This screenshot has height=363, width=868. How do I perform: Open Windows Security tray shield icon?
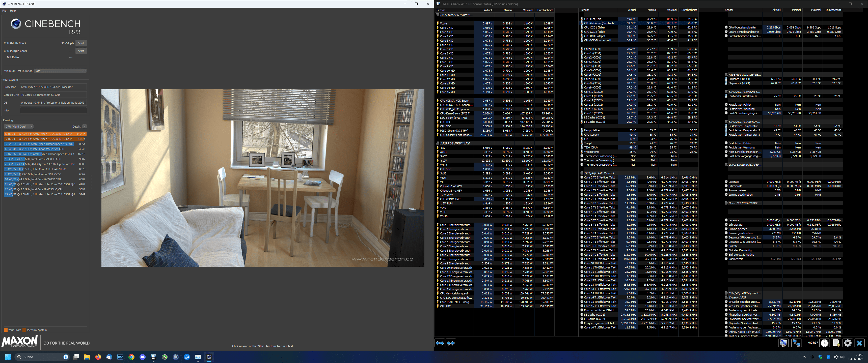pos(820,357)
